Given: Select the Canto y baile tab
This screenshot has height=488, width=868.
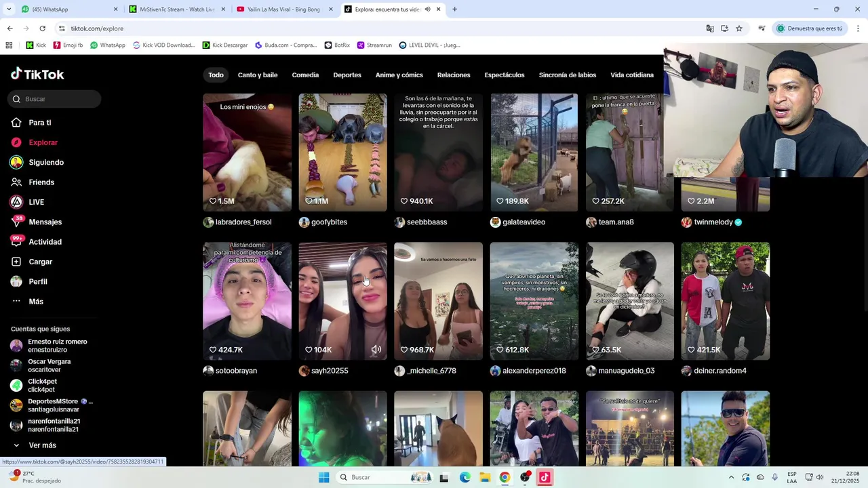Looking at the screenshot, I should 258,75.
